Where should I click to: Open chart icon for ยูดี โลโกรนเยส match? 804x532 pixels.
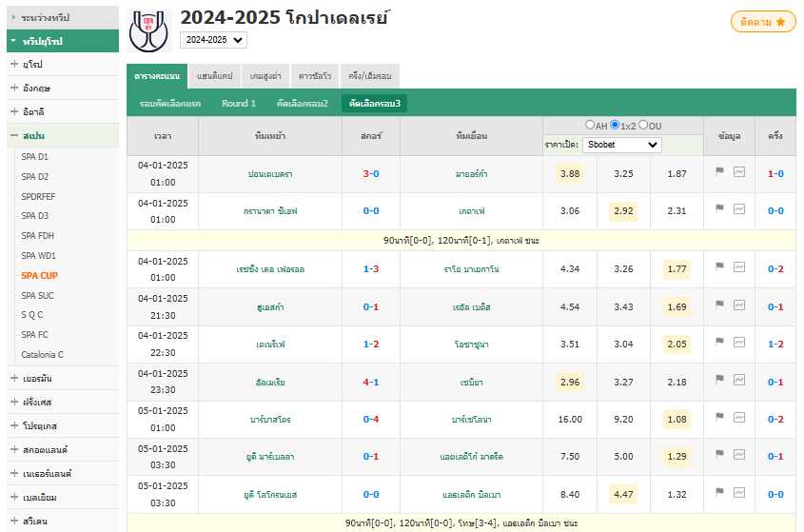pyautogui.click(x=739, y=492)
